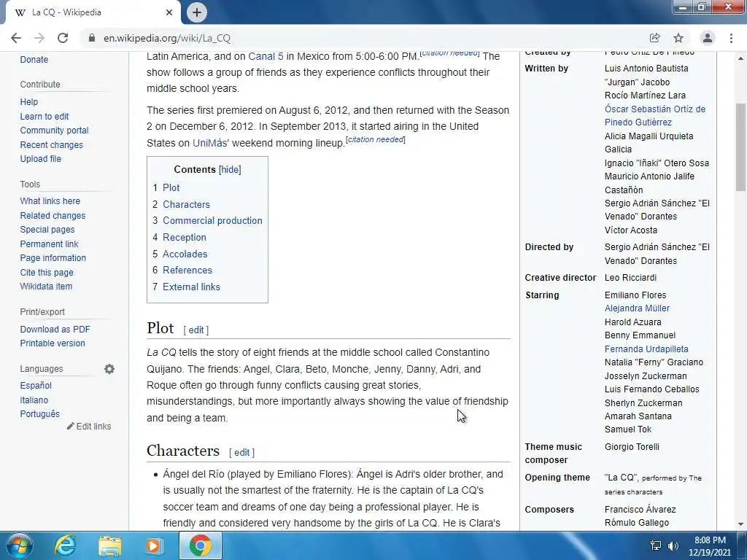Open Printable version link
Screen dimensions: 747x560
[x=53, y=343]
